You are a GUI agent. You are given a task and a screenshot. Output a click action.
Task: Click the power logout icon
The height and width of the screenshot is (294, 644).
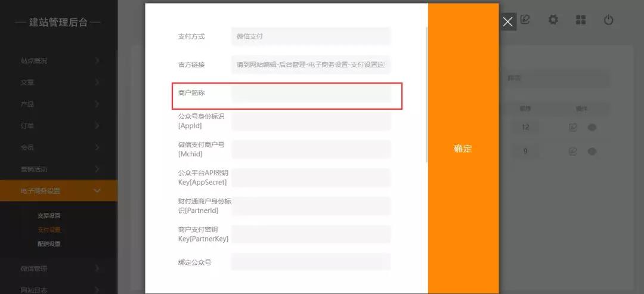(608, 20)
